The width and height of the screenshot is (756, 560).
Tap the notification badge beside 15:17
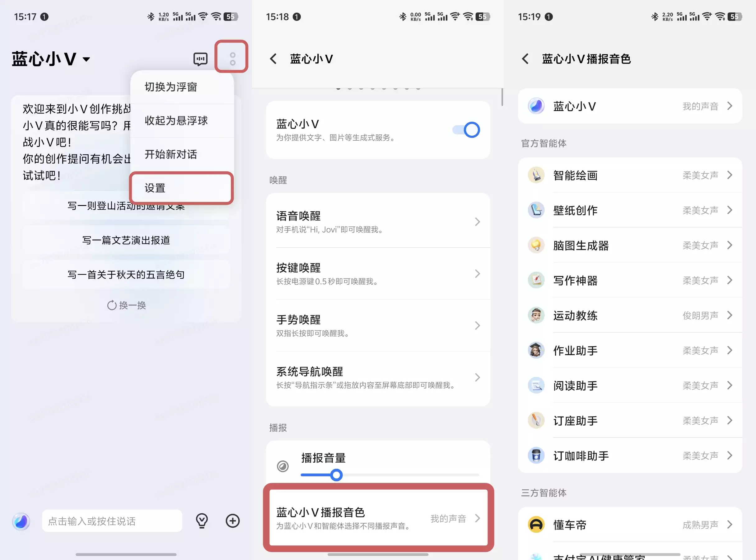point(44,16)
